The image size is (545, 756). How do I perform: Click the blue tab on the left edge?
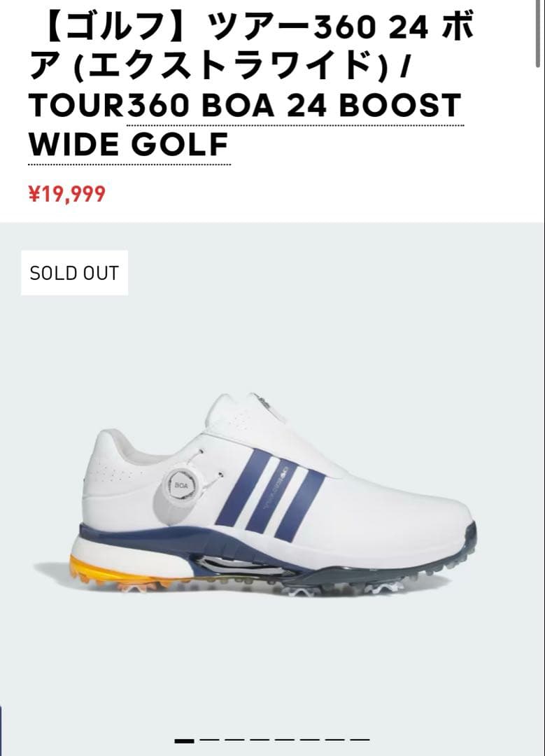(x=1, y=730)
